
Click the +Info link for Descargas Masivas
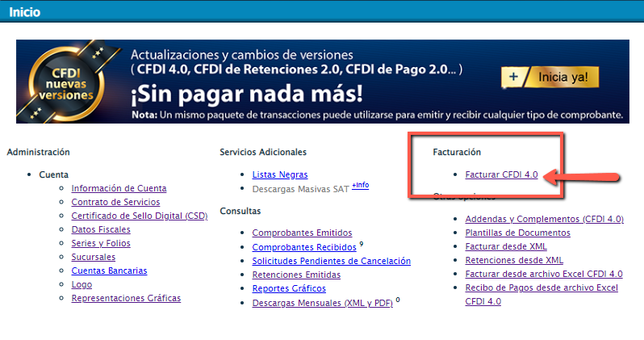(360, 185)
